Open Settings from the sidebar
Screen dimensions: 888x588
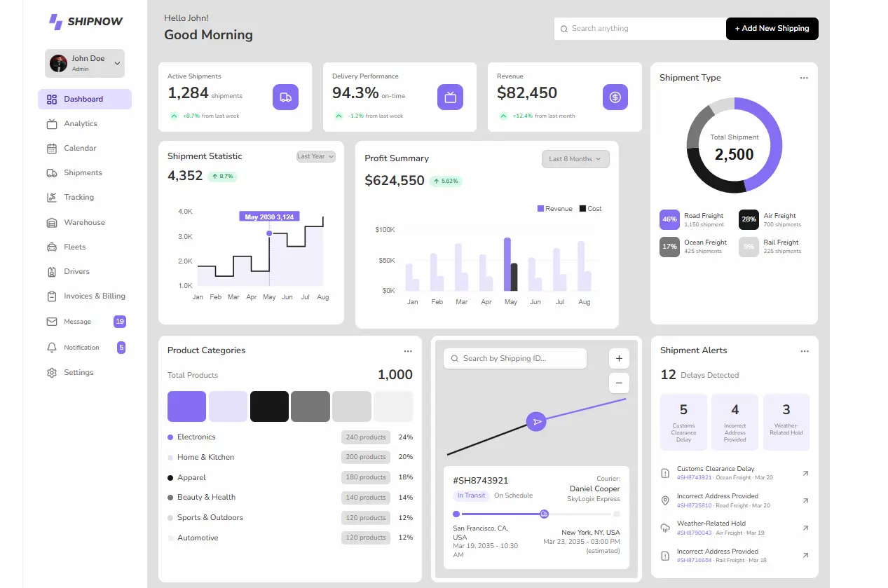click(85, 373)
